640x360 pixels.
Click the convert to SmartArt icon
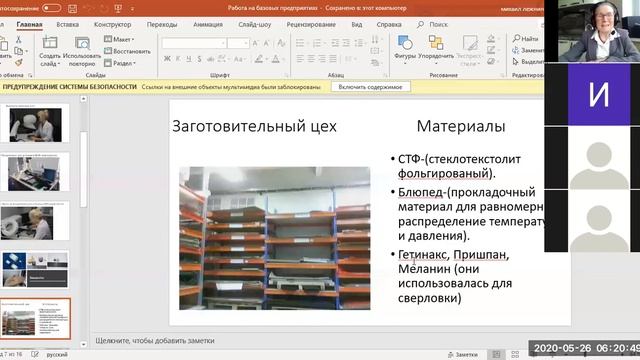375,62
